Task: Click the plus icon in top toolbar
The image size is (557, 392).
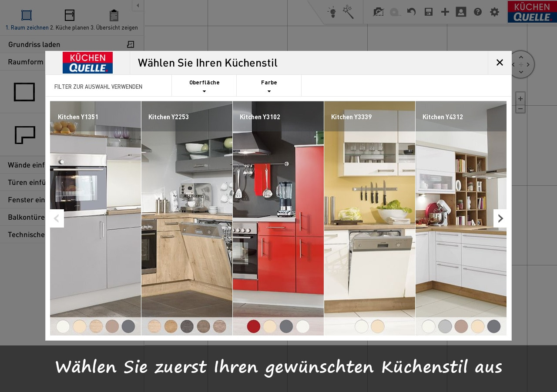Action: [445, 12]
